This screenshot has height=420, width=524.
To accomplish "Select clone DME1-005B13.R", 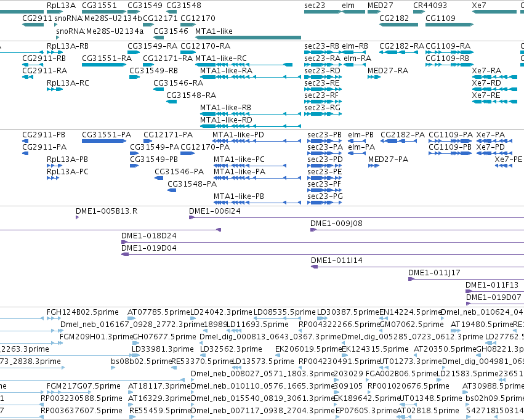I will [107, 211].
